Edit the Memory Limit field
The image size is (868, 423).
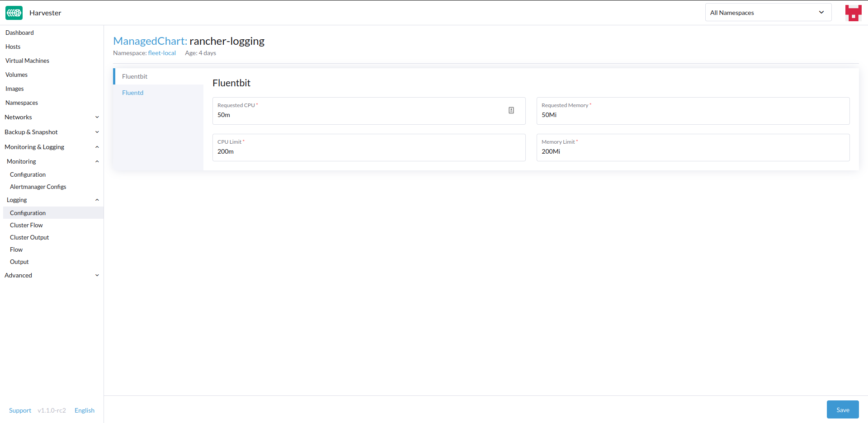point(693,151)
